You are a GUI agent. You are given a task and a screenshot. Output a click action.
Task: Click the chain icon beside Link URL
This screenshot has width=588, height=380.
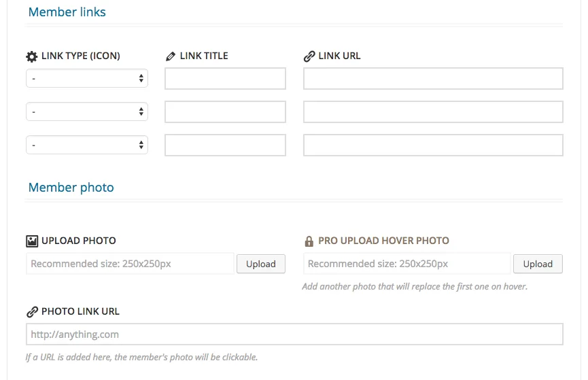click(x=309, y=56)
